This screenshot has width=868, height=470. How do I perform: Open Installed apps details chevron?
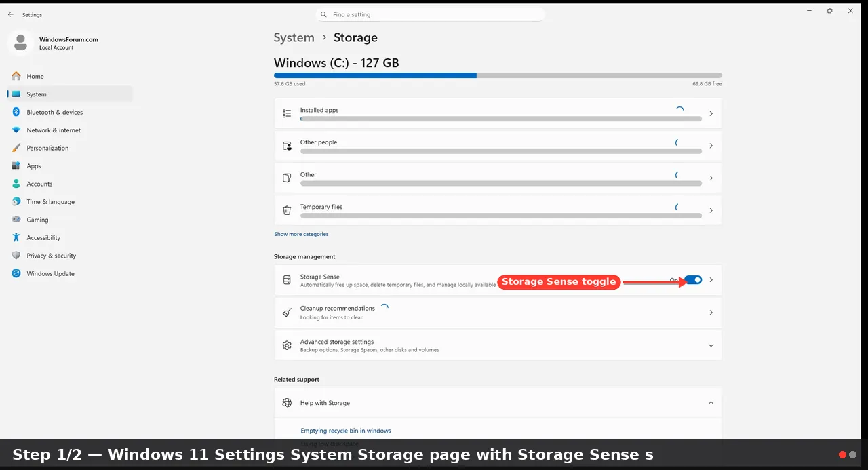click(711, 113)
